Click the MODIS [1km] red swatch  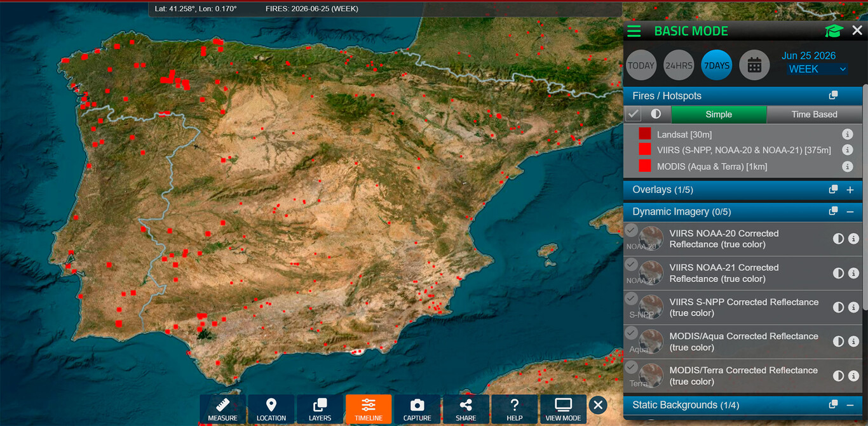(645, 166)
